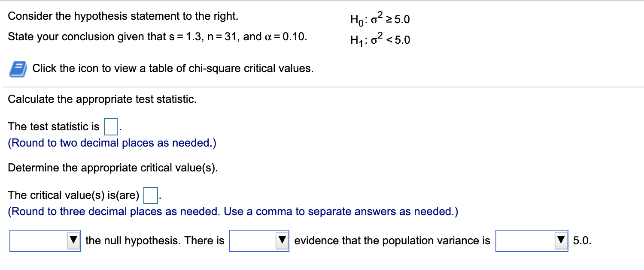Click the critical value answer box

point(151,195)
